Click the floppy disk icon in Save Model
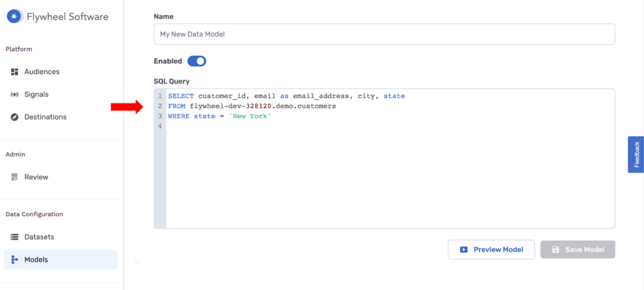 coord(555,250)
